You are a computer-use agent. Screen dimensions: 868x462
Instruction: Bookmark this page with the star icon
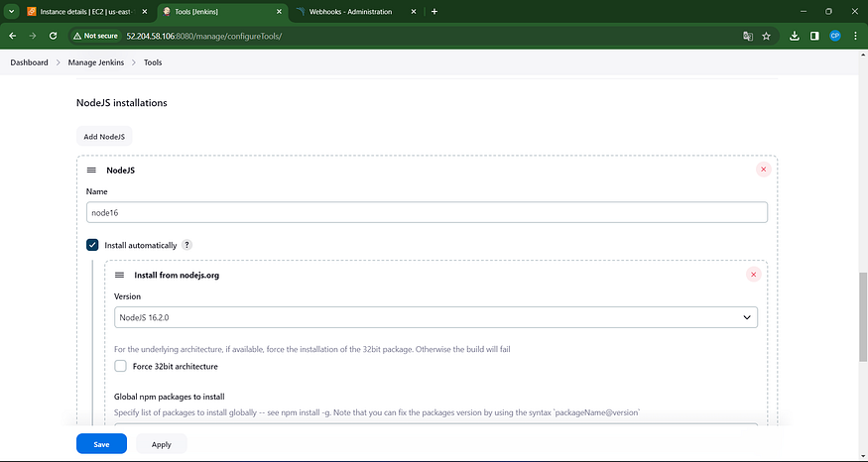point(766,36)
